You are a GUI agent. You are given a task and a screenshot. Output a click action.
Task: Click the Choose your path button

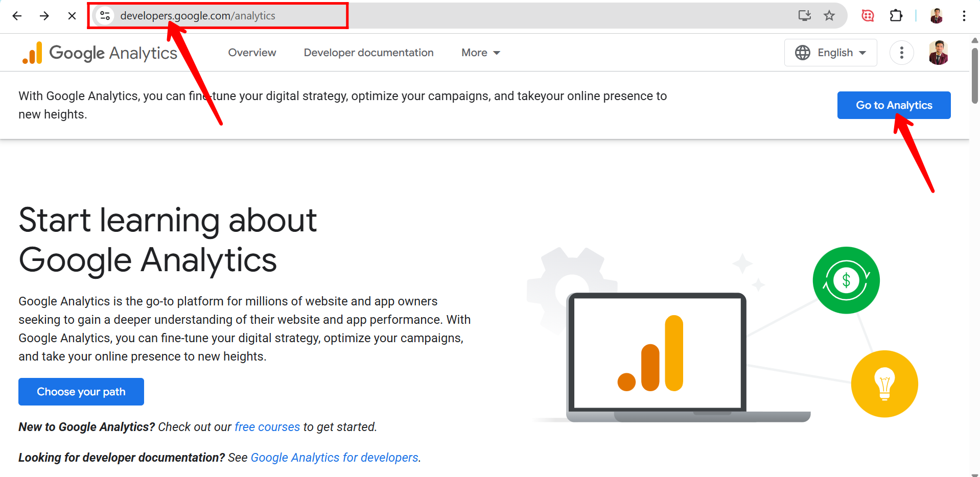(81, 392)
